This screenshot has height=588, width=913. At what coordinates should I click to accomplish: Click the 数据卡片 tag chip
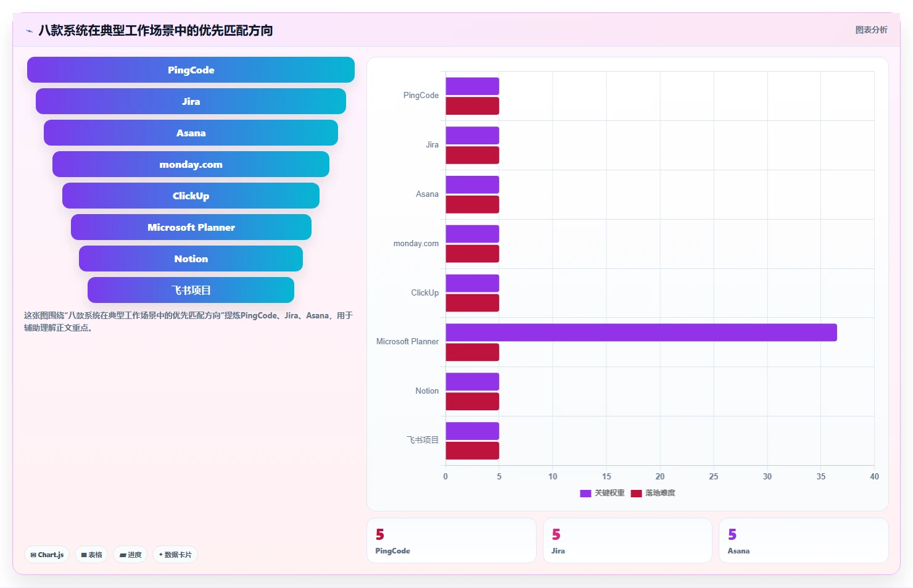pyautogui.click(x=175, y=555)
